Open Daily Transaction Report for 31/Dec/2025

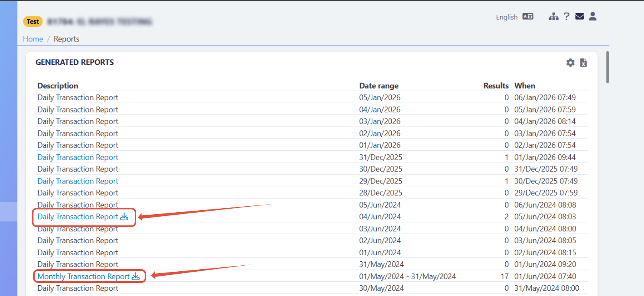point(78,157)
